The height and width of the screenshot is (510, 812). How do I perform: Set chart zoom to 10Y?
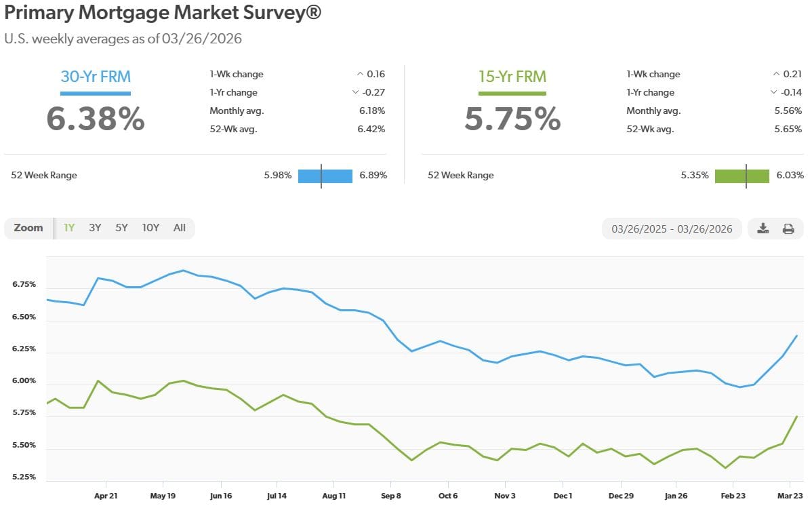150,228
